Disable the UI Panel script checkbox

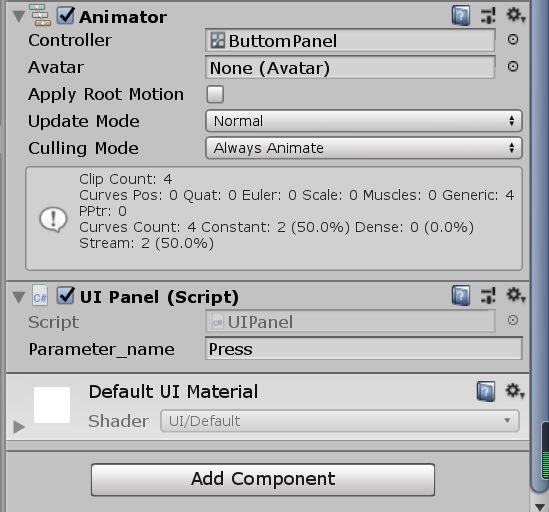coord(66,296)
